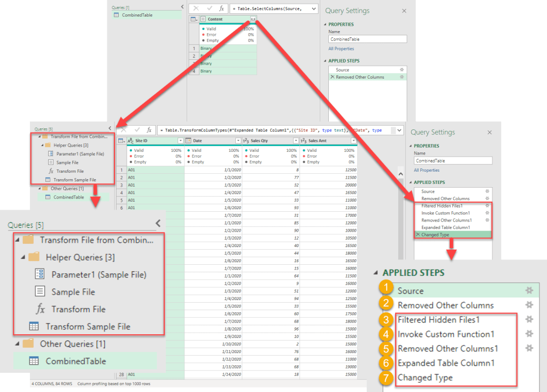547x392 pixels.
Task: Click gear icon beside enlarged Invoke Custom Function1 step
Action: (529, 334)
